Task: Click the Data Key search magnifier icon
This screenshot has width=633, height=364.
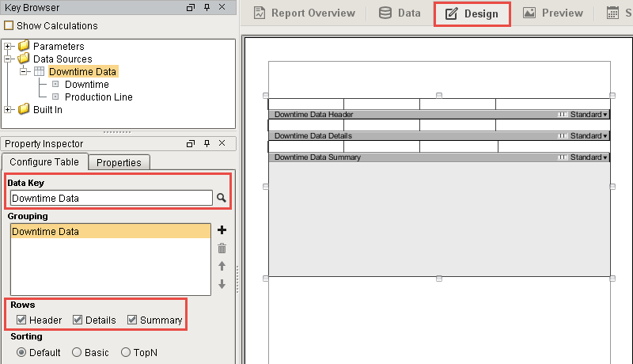Action: [x=222, y=198]
